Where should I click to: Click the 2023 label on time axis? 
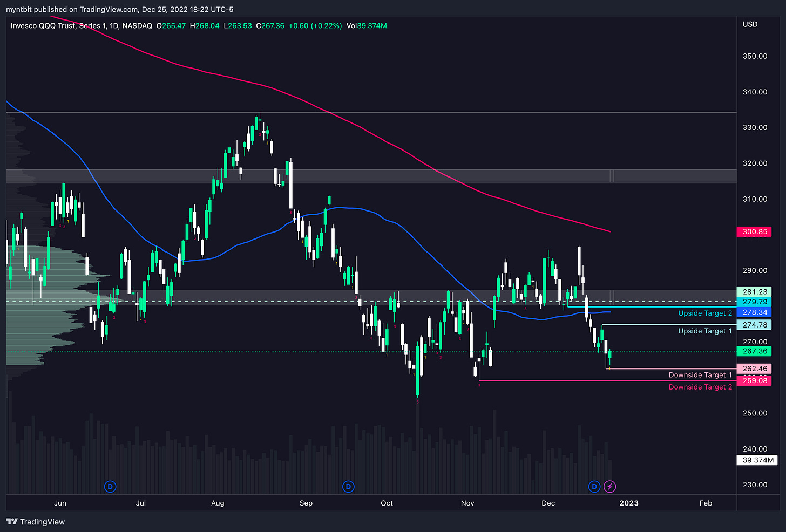point(629,503)
